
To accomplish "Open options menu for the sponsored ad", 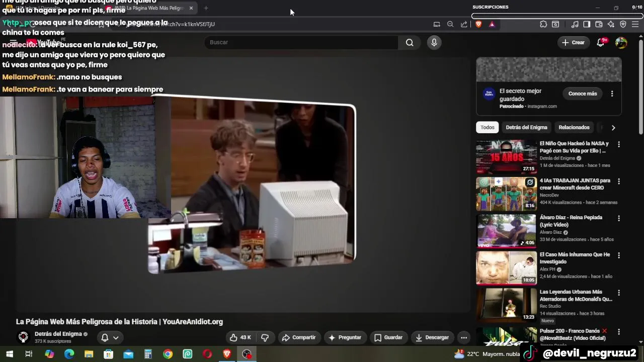I will (x=612, y=94).
